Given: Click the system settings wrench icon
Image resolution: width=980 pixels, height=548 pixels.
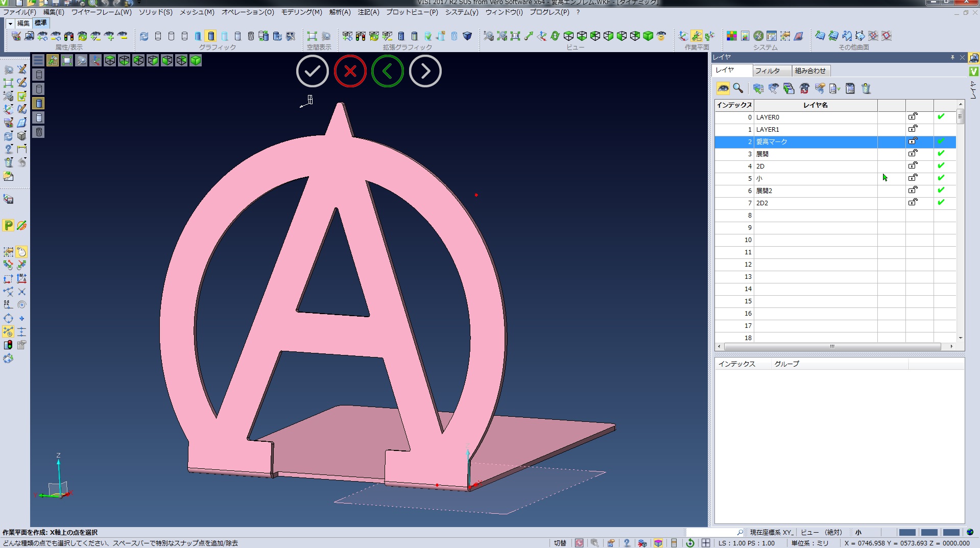Looking at the screenshot, I should coord(758,36).
